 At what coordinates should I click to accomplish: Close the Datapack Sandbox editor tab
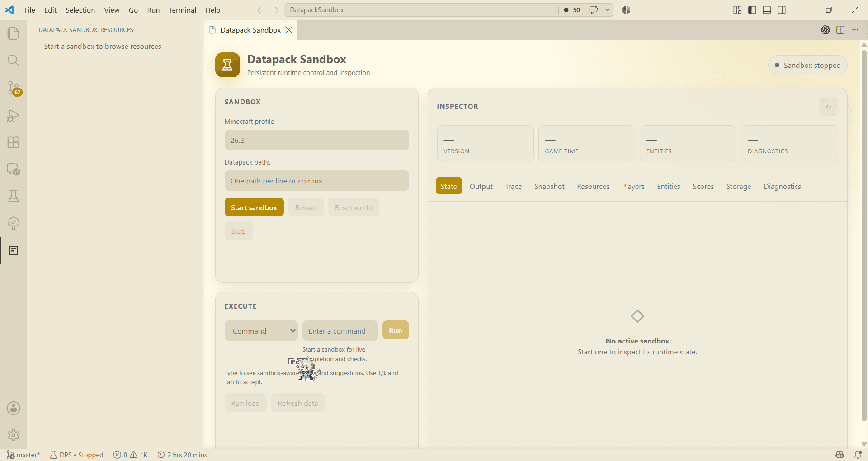(289, 30)
